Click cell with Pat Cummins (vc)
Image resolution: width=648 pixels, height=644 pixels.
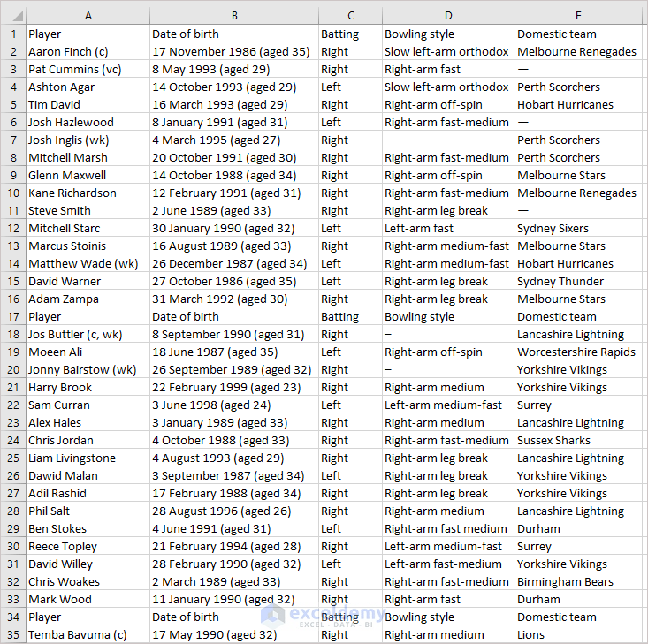pyautogui.click(x=88, y=70)
